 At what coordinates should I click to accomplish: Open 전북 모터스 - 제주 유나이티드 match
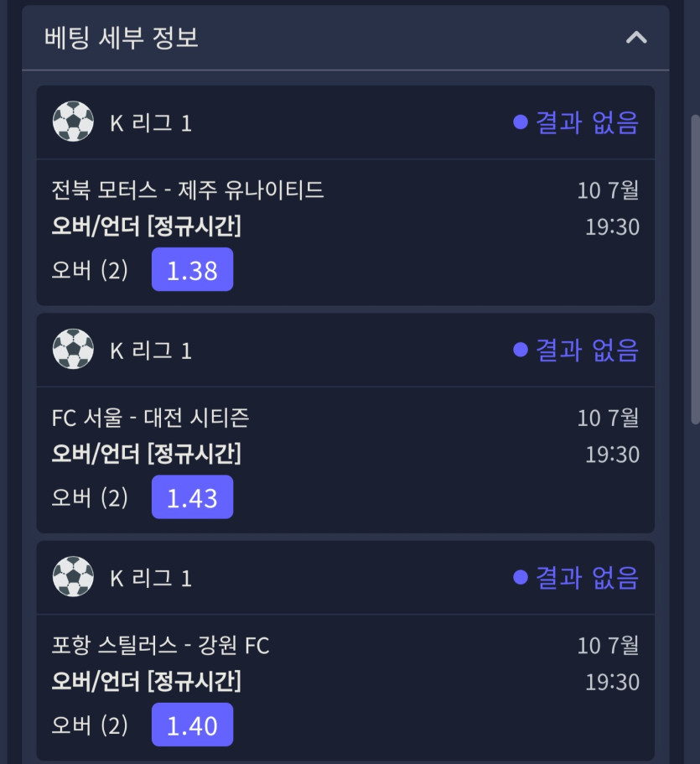[x=188, y=190]
